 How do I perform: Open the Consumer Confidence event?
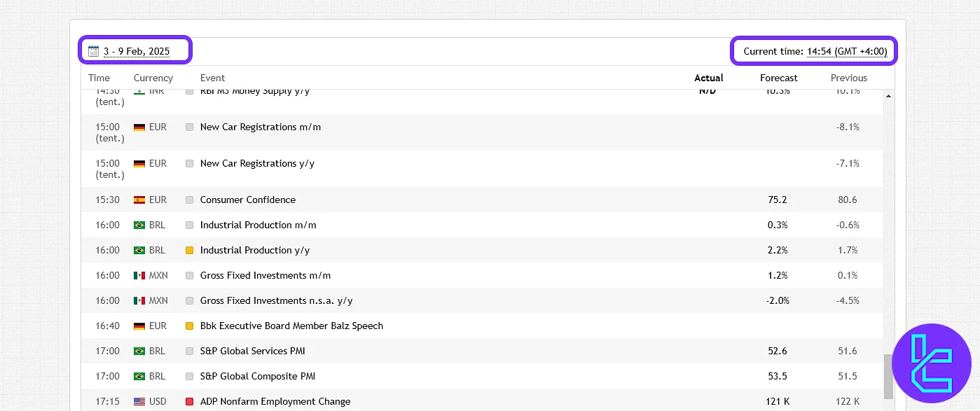coord(248,200)
